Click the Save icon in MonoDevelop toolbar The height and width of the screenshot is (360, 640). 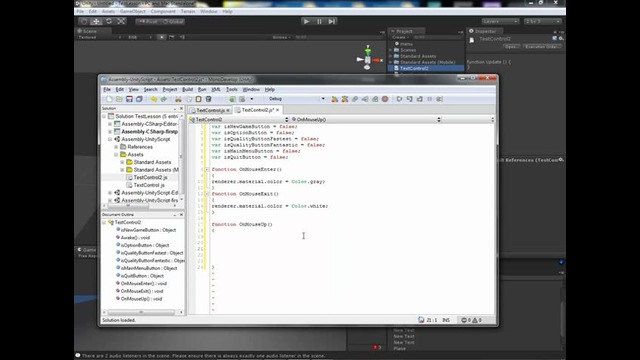tap(129, 99)
